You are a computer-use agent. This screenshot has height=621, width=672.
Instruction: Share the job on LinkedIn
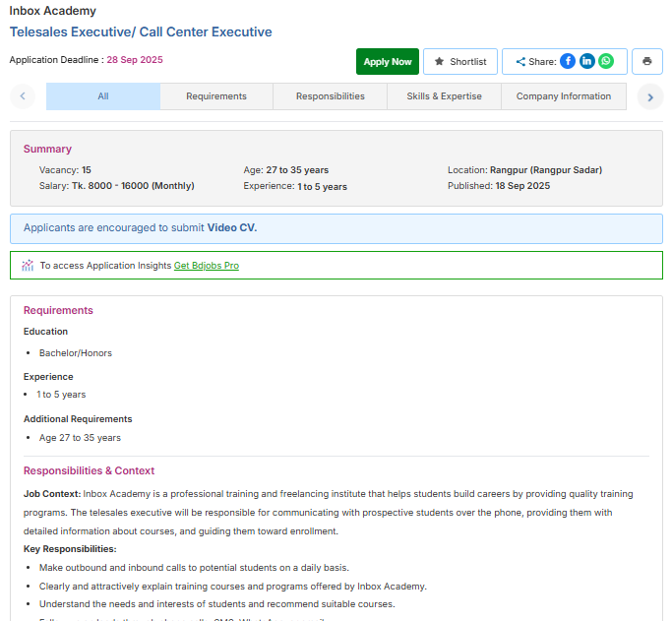click(x=586, y=61)
